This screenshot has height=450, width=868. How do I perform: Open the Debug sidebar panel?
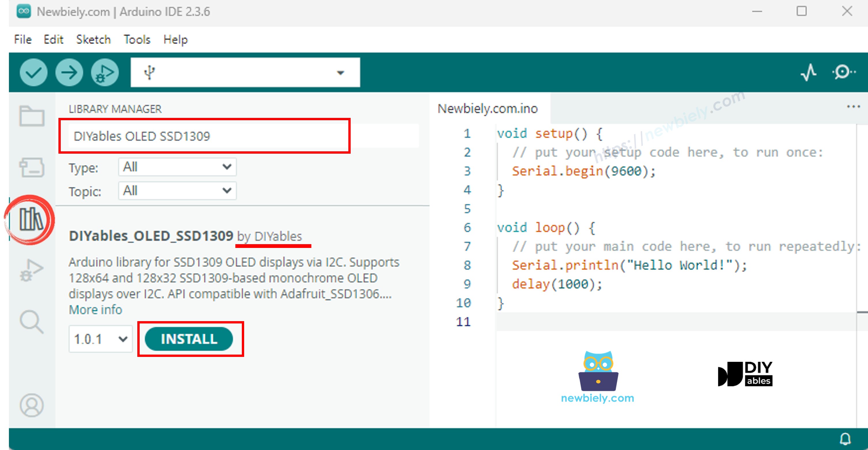(32, 270)
